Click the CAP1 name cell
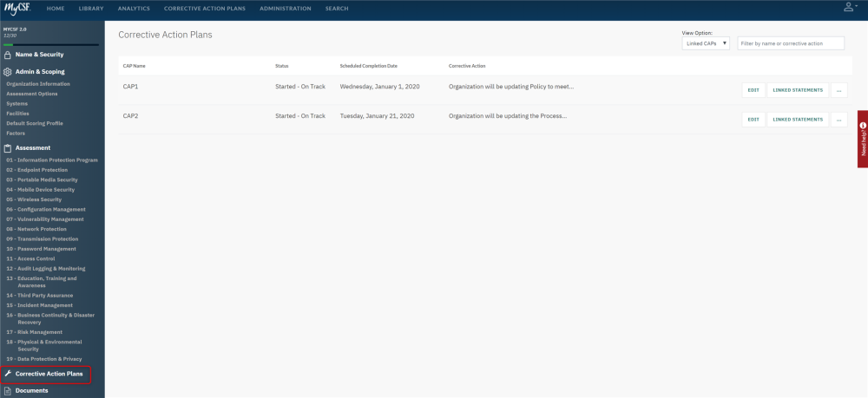 coord(131,87)
